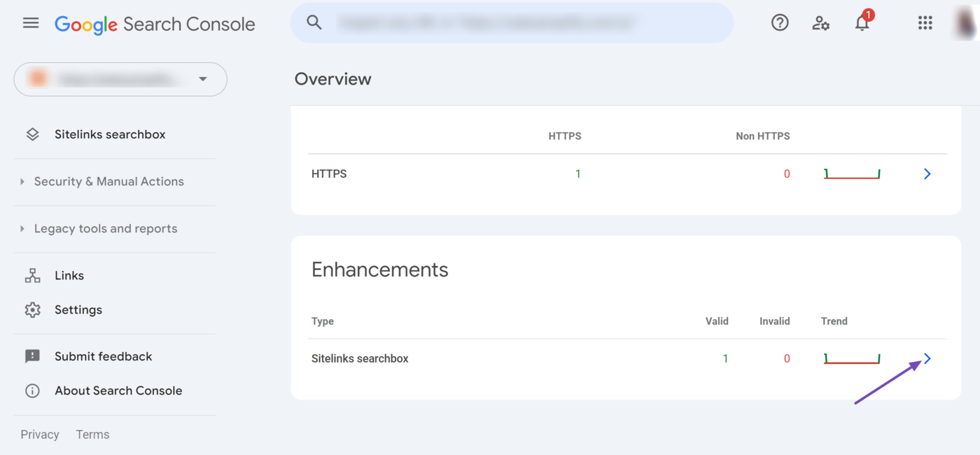Click the Sitelinks searchbox trend chart
Image resolution: width=980 pixels, height=455 pixels.
point(852,358)
